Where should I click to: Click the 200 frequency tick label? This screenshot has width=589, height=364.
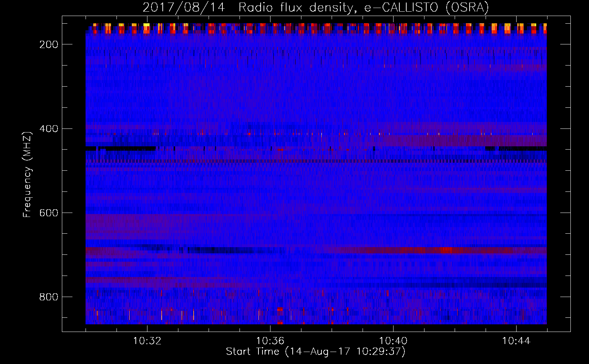tap(49, 44)
